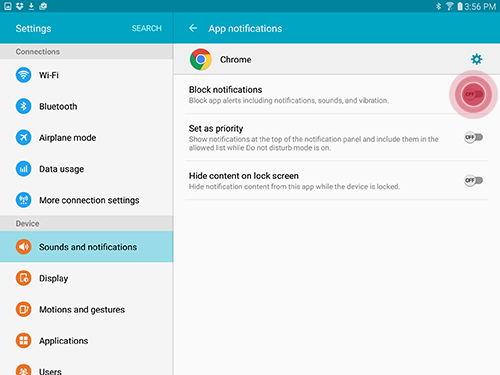The width and height of the screenshot is (500, 375).
Task: Tap the Dropbox notification icon in status bar
Action: [20, 6]
